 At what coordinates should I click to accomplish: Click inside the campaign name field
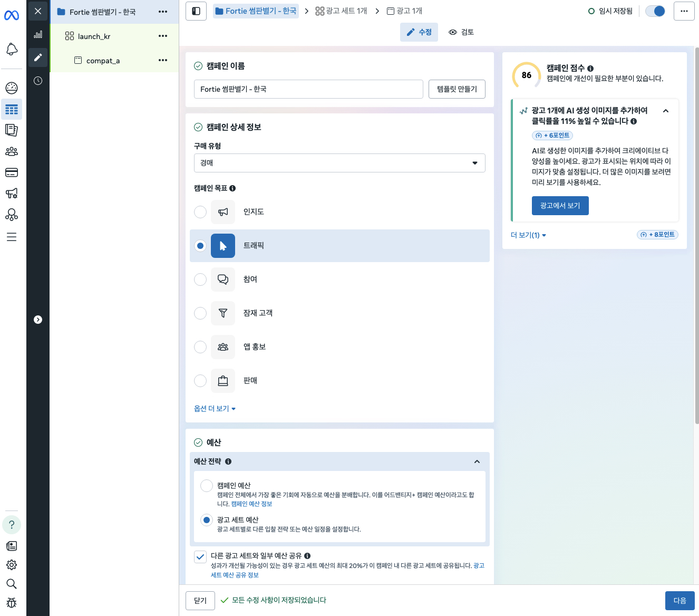308,89
